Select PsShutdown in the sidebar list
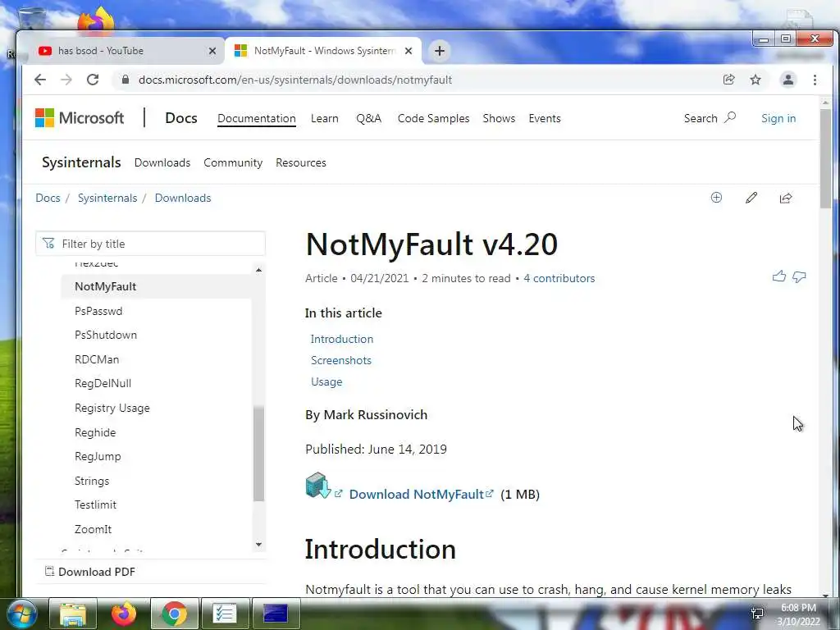This screenshot has height=630, width=840. click(x=106, y=335)
